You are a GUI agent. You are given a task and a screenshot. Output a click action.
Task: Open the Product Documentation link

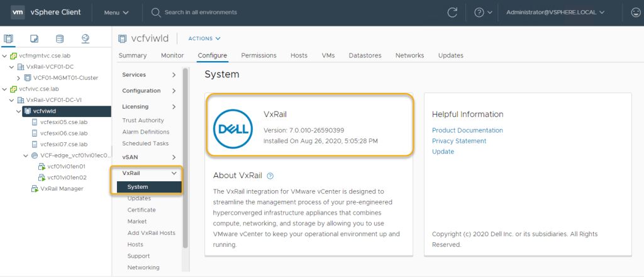(x=467, y=130)
